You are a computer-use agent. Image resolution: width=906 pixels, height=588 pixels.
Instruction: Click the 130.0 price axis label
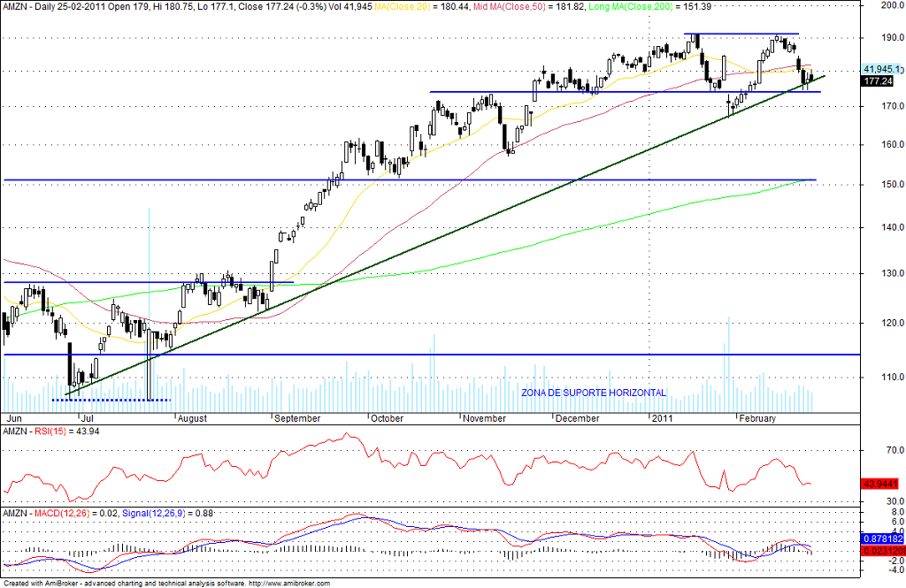892,273
